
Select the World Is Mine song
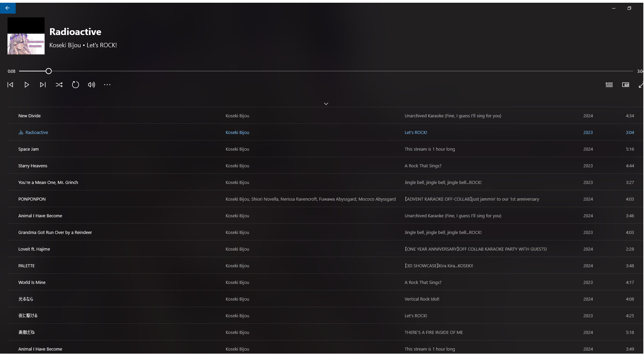coord(32,283)
